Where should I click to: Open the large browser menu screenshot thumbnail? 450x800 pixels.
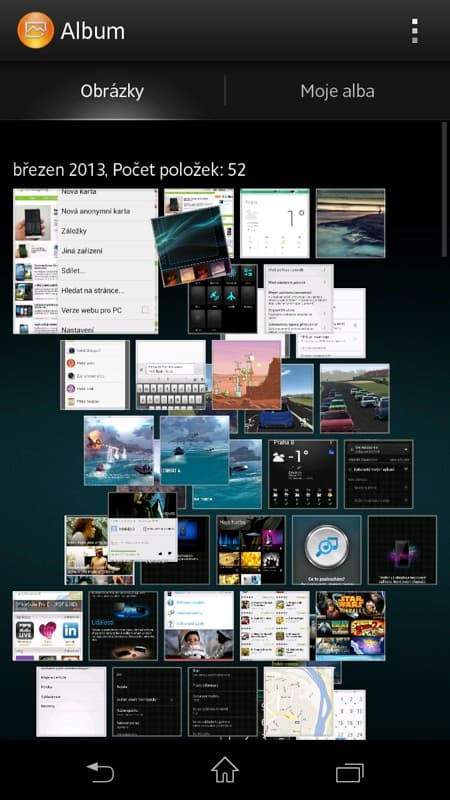click(x=85, y=261)
